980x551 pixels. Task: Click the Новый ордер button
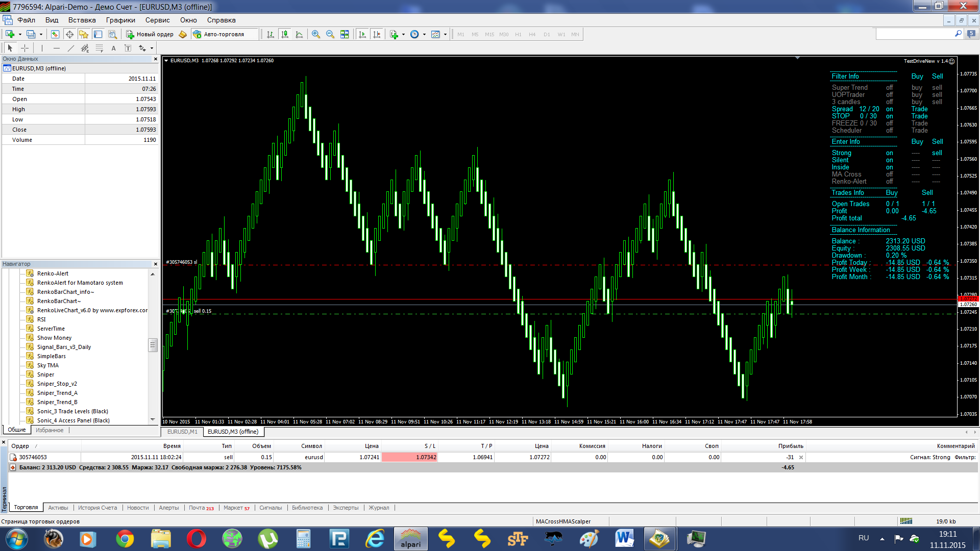pyautogui.click(x=150, y=34)
